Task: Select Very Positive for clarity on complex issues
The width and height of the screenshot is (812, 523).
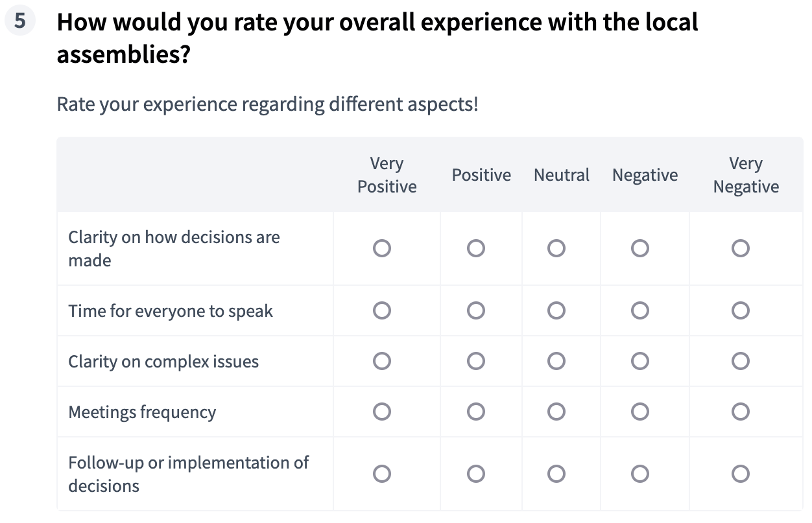Action: pyautogui.click(x=383, y=361)
